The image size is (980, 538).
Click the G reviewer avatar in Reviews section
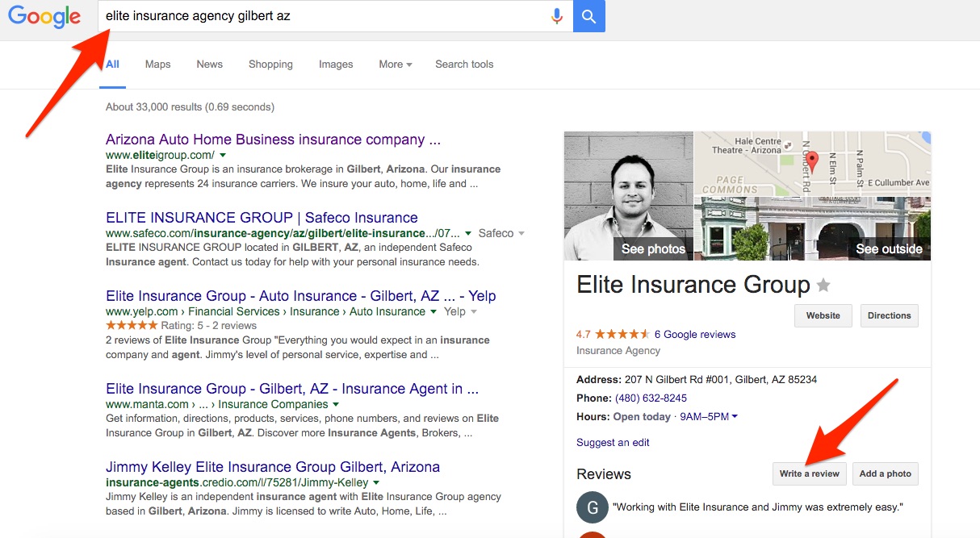tap(593, 507)
